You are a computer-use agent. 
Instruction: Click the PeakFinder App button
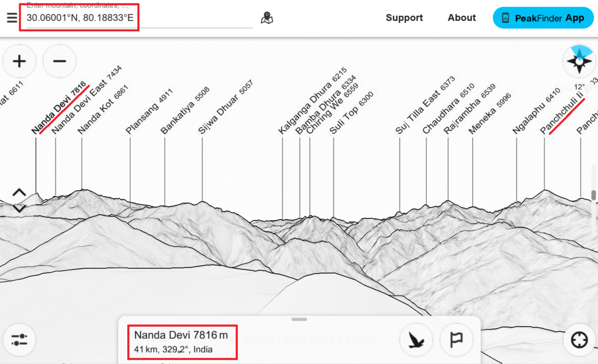point(543,17)
